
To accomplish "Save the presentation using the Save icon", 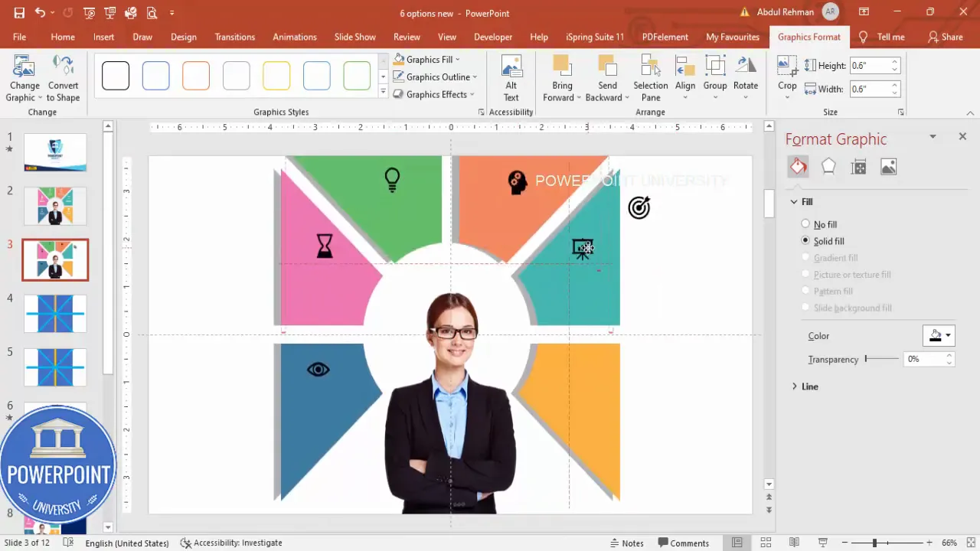I will point(19,13).
